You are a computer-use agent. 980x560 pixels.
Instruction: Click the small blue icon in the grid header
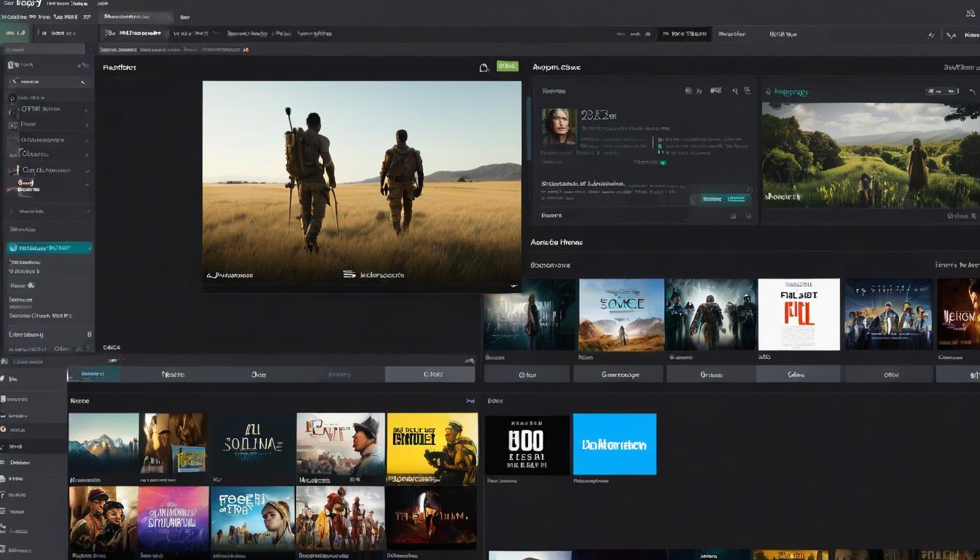pyautogui.click(x=470, y=401)
